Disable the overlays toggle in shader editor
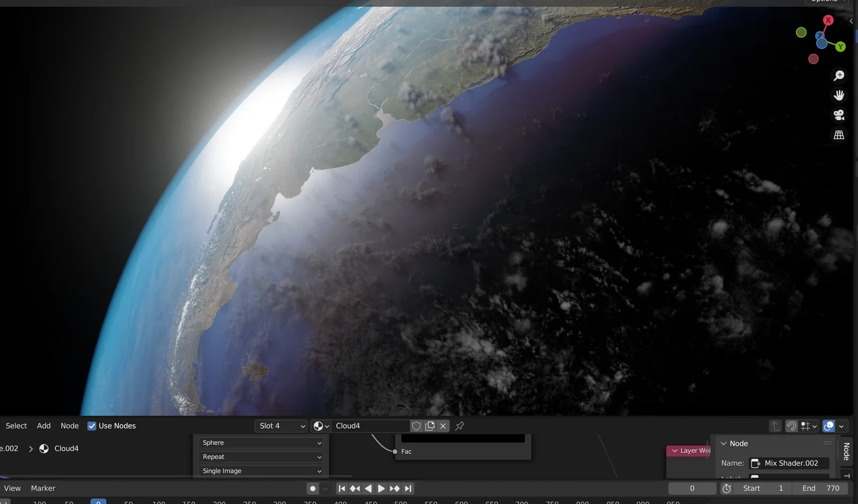 (829, 426)
